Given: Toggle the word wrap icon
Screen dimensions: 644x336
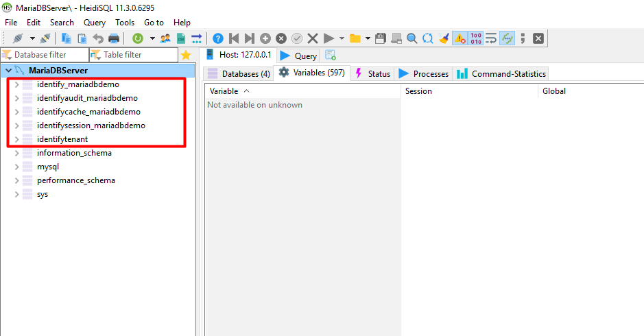Looking at the screenshot, I should coord(491,38).
